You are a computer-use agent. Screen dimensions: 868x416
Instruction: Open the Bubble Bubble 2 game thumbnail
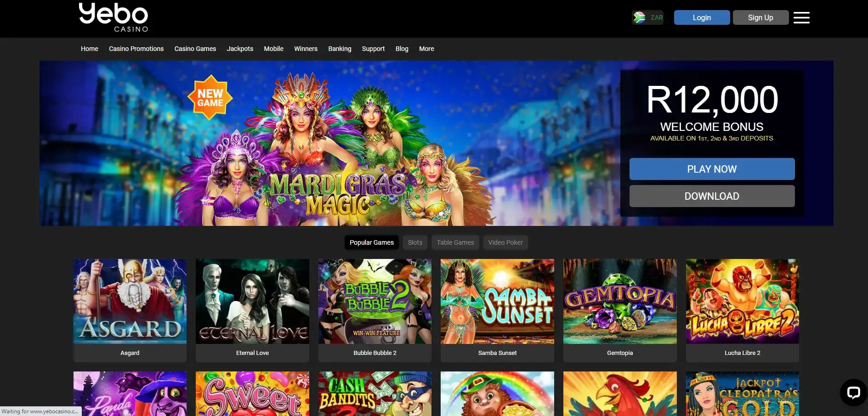pyautogui.click(x=375, y=301)
